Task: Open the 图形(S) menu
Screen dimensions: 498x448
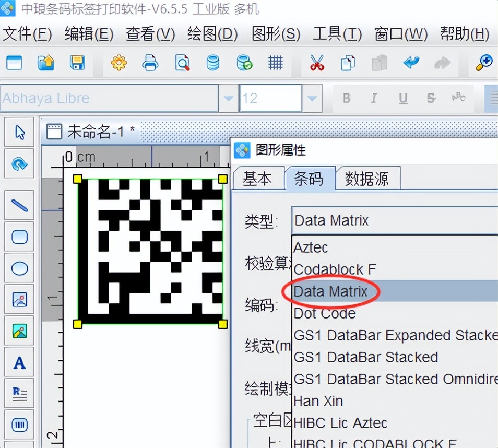Action: (x=276, y=34)
